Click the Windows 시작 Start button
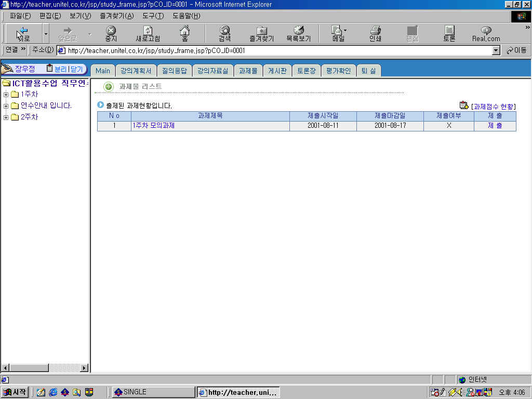Screen dimensions: 532x399 [x=15, y=392]
